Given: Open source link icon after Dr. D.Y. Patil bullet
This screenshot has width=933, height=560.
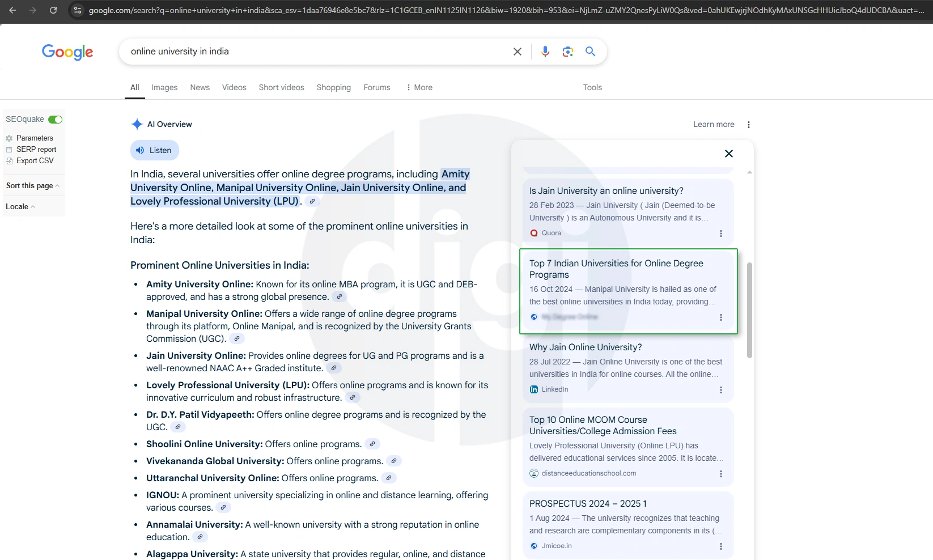Looking at the screenshot, I should (x=178, y=427).
